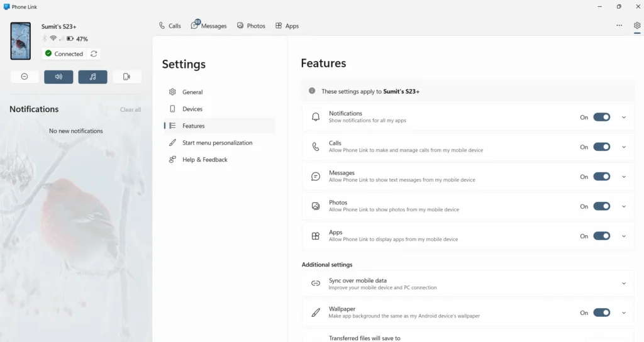Click the Bluetooth status icon
The height and width of the screenshot is (342, 644).
click(x=45, y=38)
